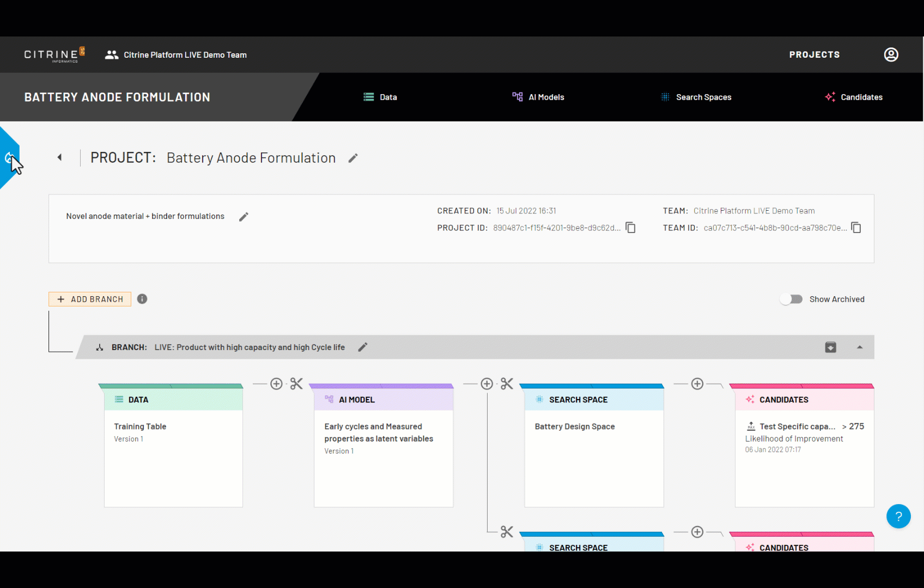The width and height of the screenshot is (924, 588).
Task: Click the '15 Jul 2022 16:31' created date
Action: (x=526, y=211)
